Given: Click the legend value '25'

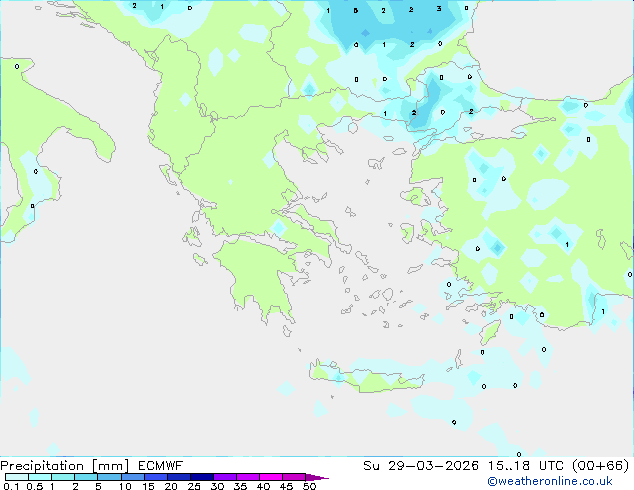Looking at the screenshot, I should pyautogui.click(x=194, y=486).
